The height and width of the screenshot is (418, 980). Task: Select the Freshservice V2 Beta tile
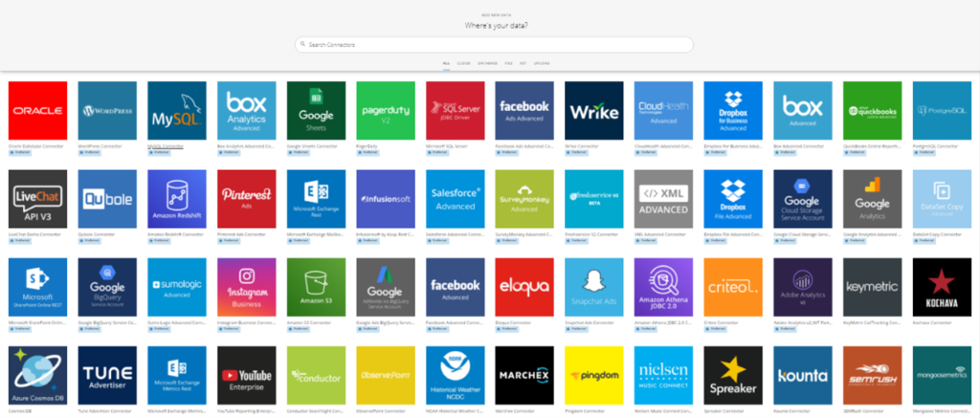tap(593, 199)
